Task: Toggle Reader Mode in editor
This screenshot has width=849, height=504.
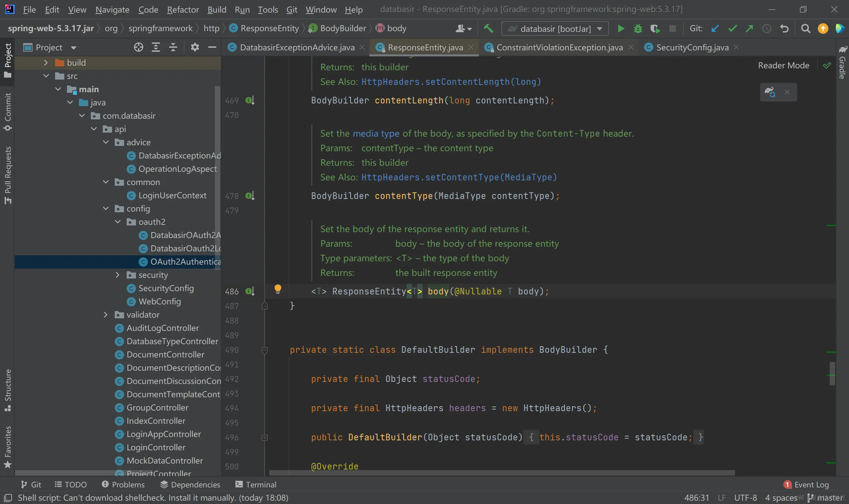Action: (x=783, y=65)
